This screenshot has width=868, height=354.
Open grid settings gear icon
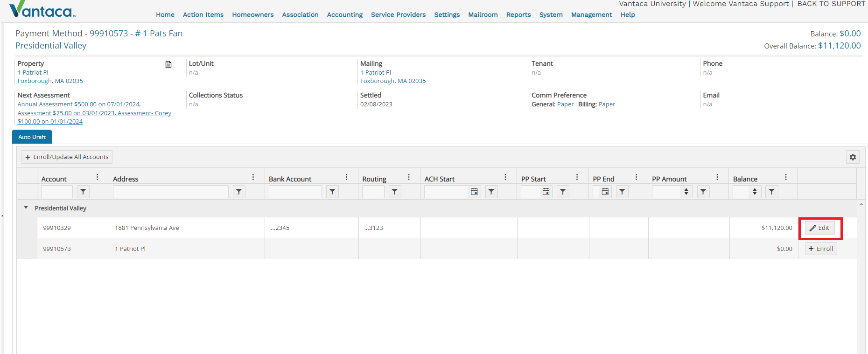pyautogui.click(x=853, y=157)
